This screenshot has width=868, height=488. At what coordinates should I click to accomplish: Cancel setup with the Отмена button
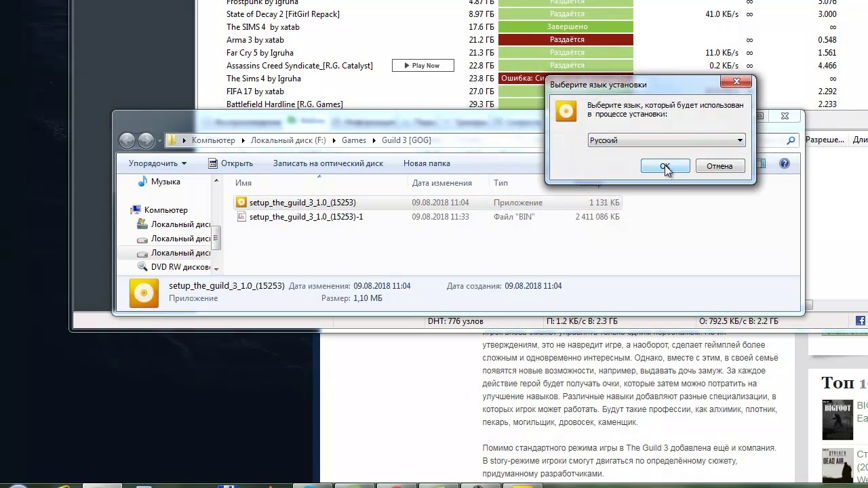point(719,166)
